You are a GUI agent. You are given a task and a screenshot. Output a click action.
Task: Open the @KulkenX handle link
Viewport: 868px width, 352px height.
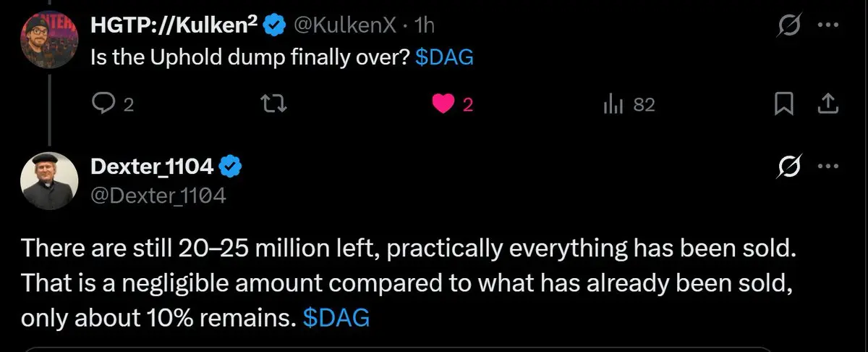click(x=344, y=25)
